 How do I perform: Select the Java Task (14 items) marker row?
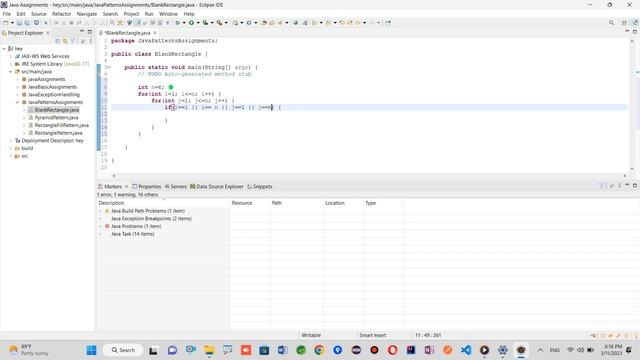133,234
